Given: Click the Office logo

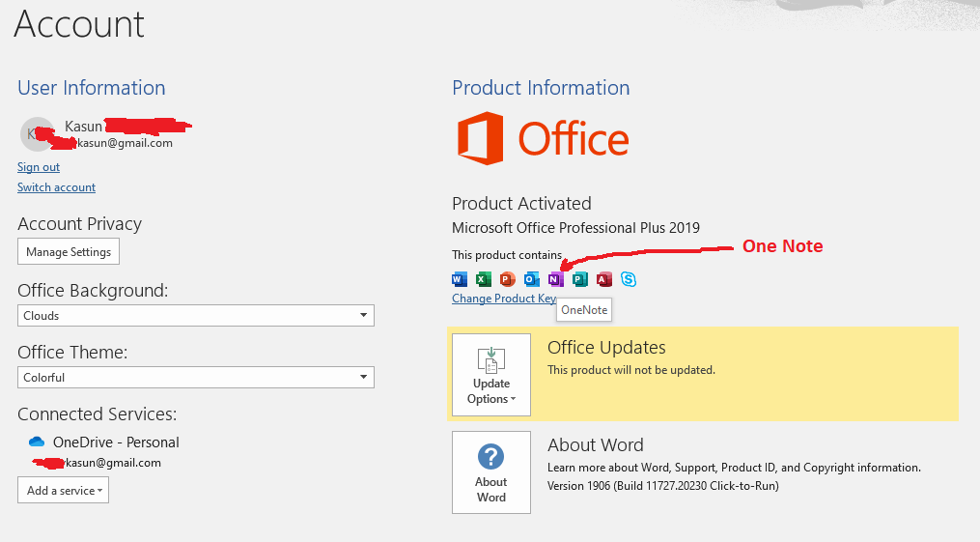Looking at the screenshot, I should (544, 138).
